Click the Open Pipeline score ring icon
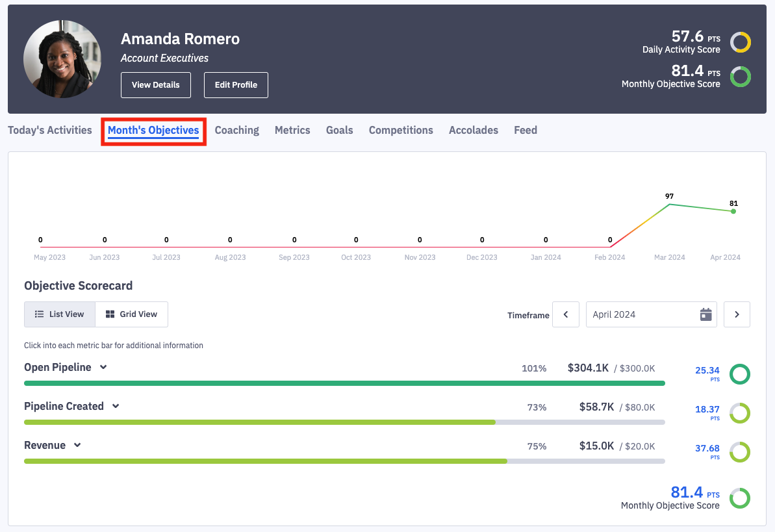This screenshot has width=775, height=532. coord(739,374)
